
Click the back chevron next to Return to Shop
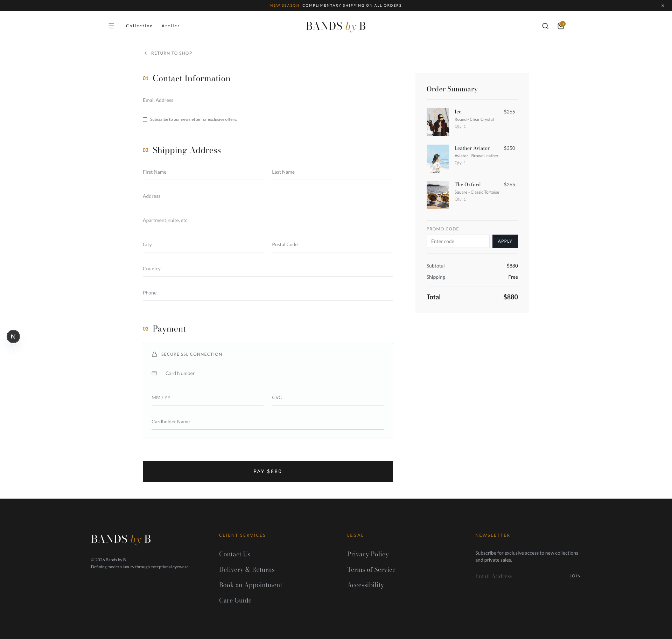[146, 53]
